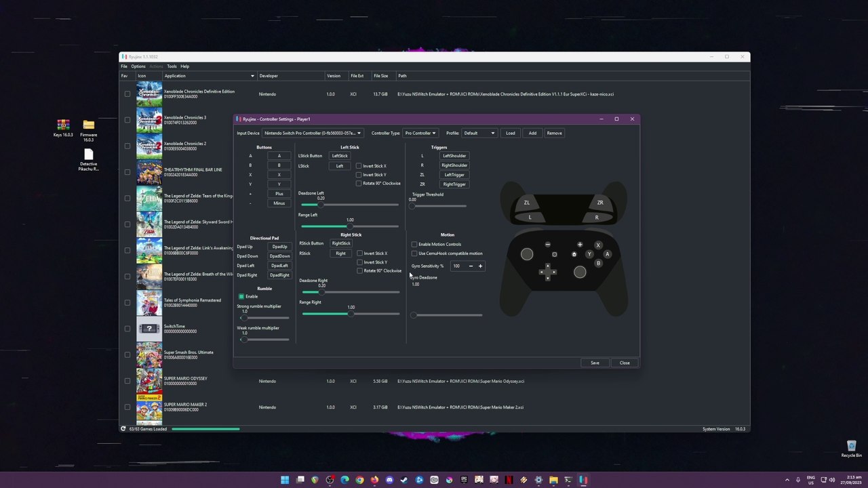Image resolution: width=868 pixels, height=488 pixels.
Task: Toggle favorite for Super Mario Maker 2
Action: pos(127,407)
